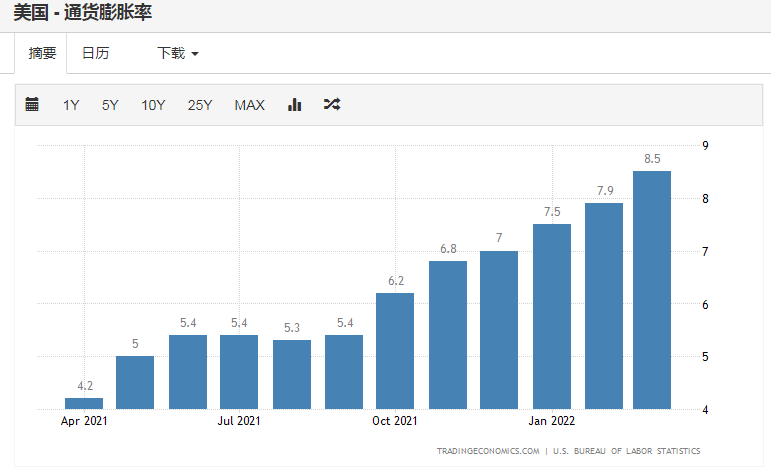Click the Apr 2021 axis label
The width and height of the screenshot is (771, 469).
tap(84, 421)
